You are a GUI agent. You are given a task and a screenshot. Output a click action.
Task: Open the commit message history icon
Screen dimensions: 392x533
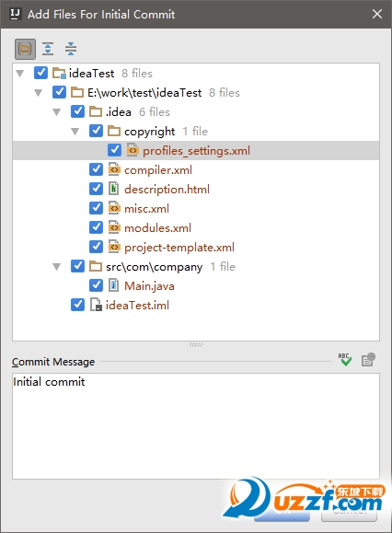coord(368,359)
